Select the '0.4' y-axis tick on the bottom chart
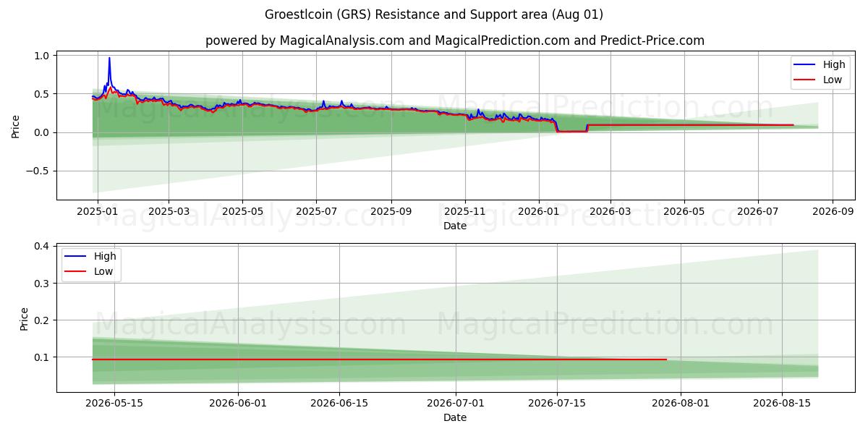This screenshot has height=434, width=868. [42, 247]
